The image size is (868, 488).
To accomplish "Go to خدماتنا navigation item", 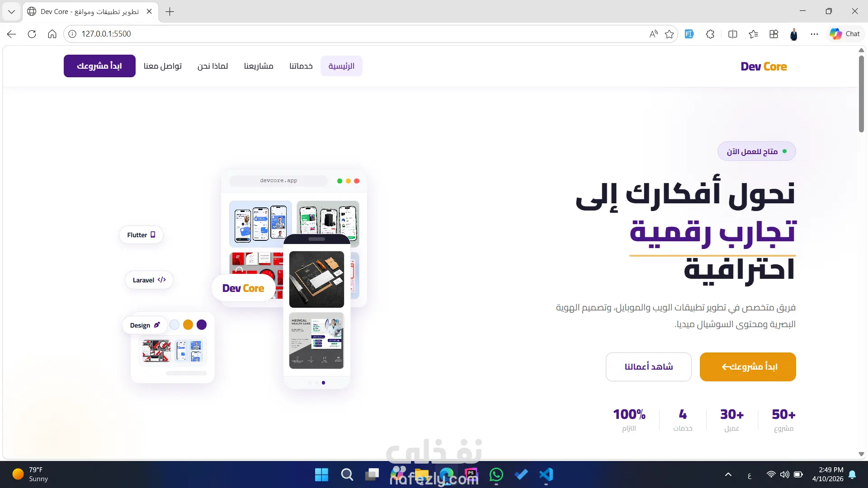I will (301, 66).
